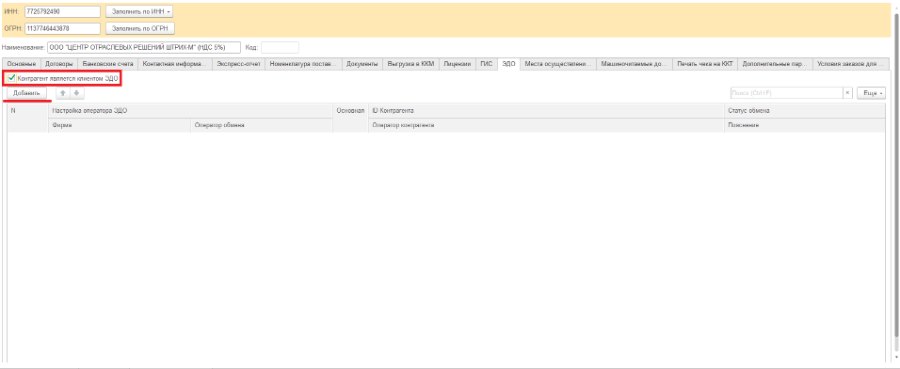Open the 'Номенклатура постав...' tab
900x369 pixels.
304,64
